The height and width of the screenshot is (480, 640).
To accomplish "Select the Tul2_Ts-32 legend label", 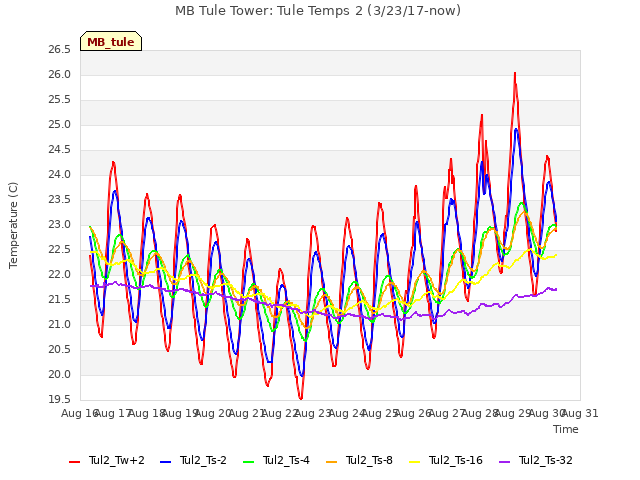I will [x=546, y=460].
